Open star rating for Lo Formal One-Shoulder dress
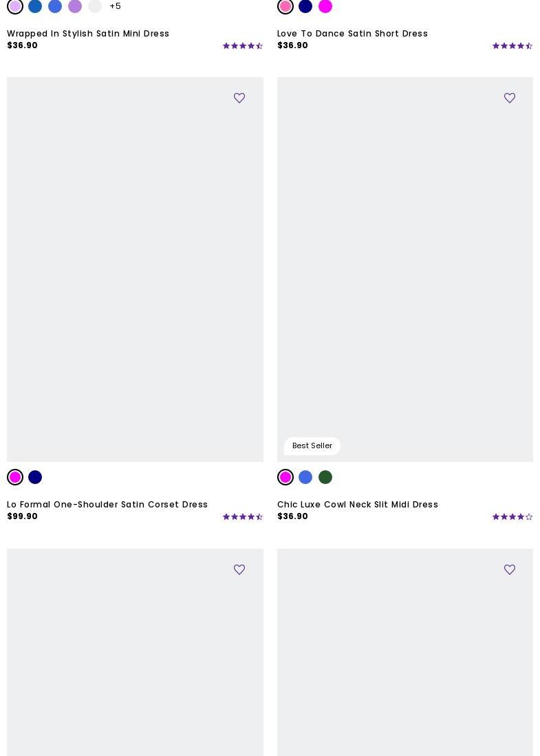This screenshot has width=540, height=756. [x=243, y=517]
